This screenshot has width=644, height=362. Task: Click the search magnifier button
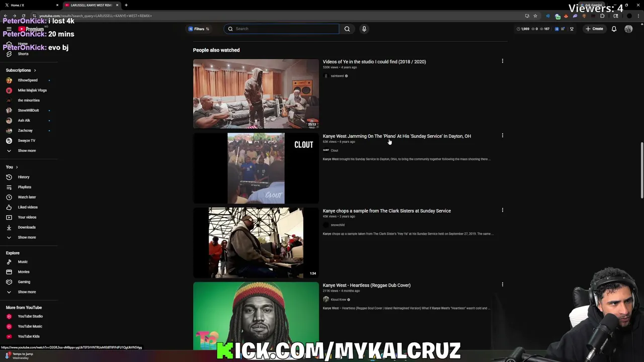pyautogui.click(x=347, y=29)
